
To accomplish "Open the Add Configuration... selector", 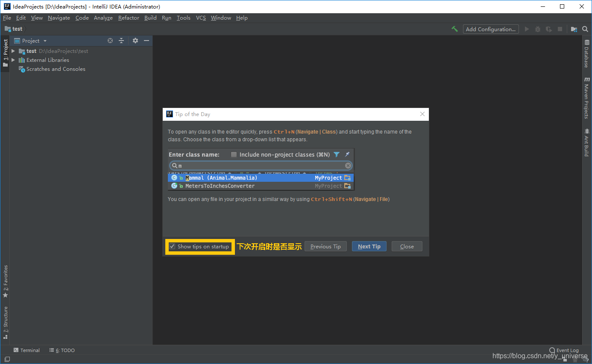I will click(491, 29).
